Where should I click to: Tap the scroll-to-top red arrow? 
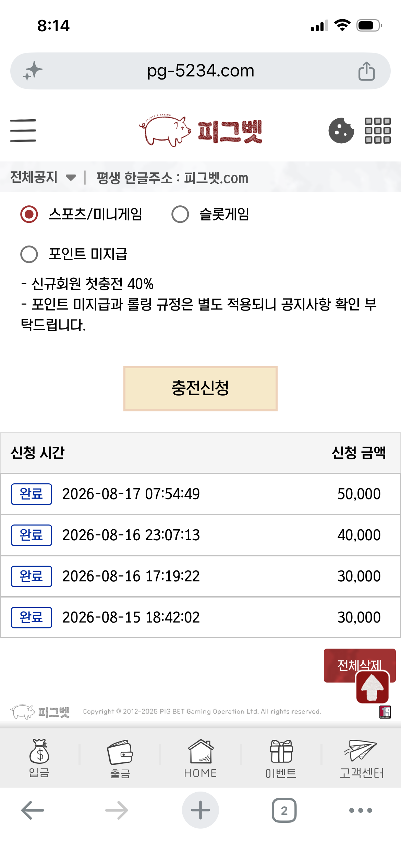click(x=373, y=687)
